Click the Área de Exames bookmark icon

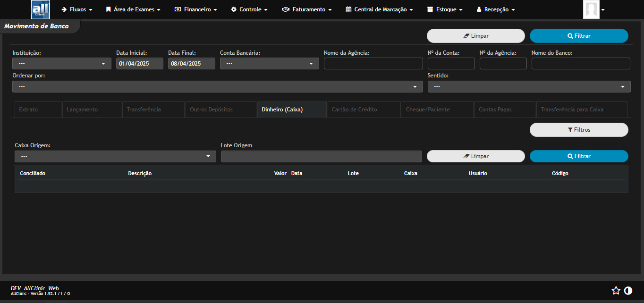coord(110,9)
